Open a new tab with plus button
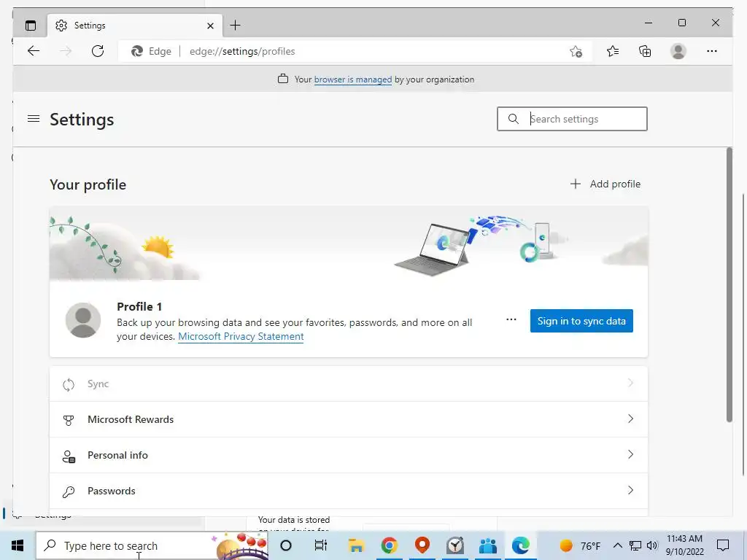 [236, 26]
